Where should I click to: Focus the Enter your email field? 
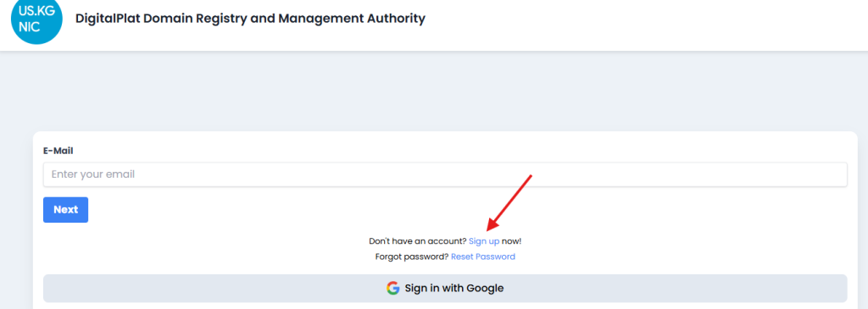[x=445, y=174]
